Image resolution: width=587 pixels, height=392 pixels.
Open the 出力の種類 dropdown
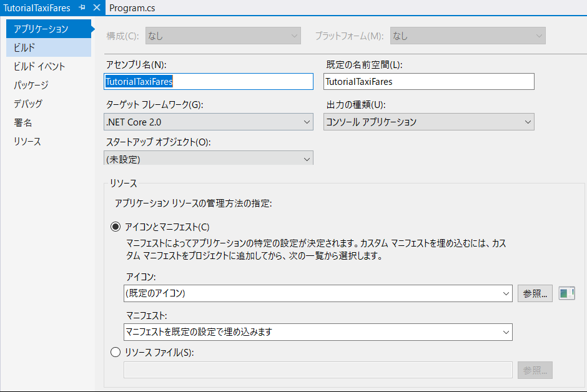point(528,122)
